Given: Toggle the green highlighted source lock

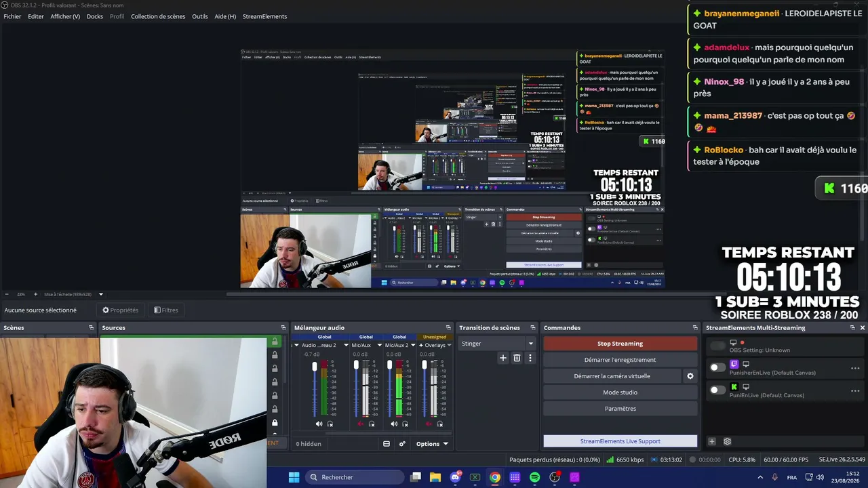Looking at the screenshot, I should point(275,342).
